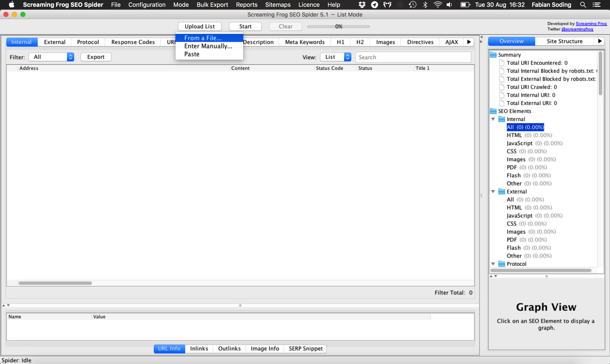Viewport: 610px width, 364px height.
Task: Open the @screamingfrog Twitter link
Action: [577, 29]
